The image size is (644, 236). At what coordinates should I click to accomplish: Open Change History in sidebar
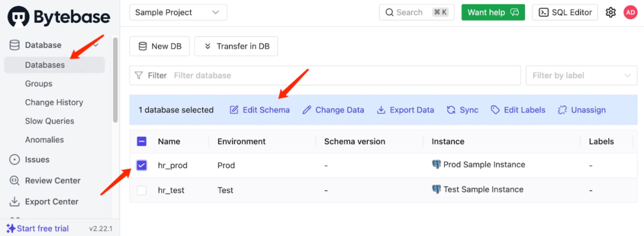(54, 102)
